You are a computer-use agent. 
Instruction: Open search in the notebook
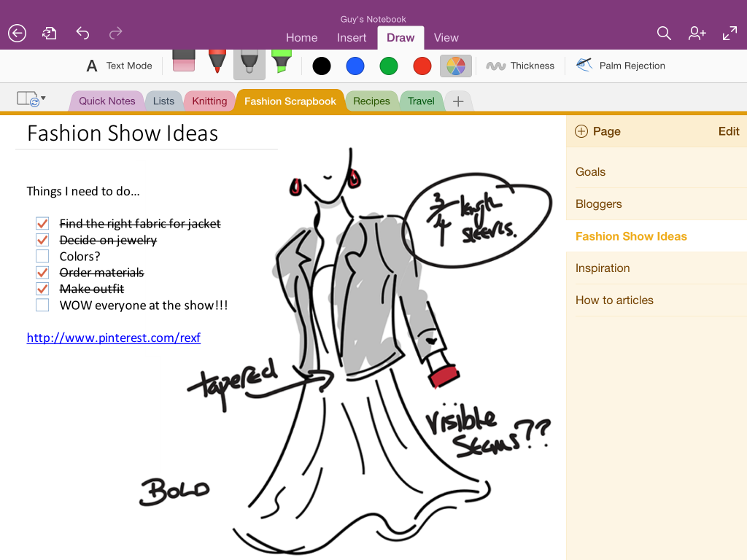coord(664,33)
